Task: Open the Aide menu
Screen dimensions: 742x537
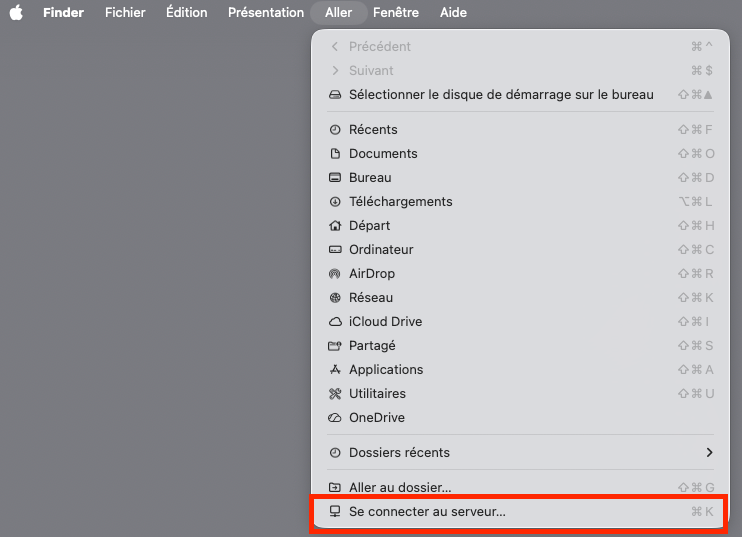Action: coord(453,13)
